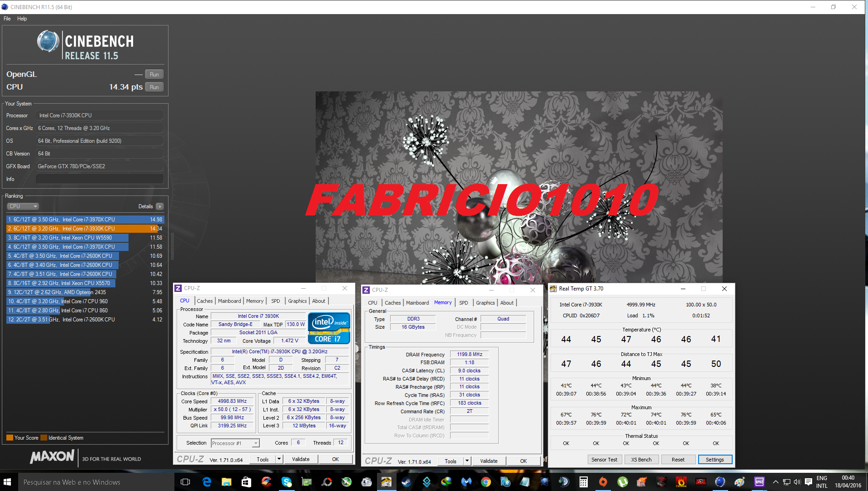Open the Help menu in Cinebench
868x491 pixels.
(22, 19)
